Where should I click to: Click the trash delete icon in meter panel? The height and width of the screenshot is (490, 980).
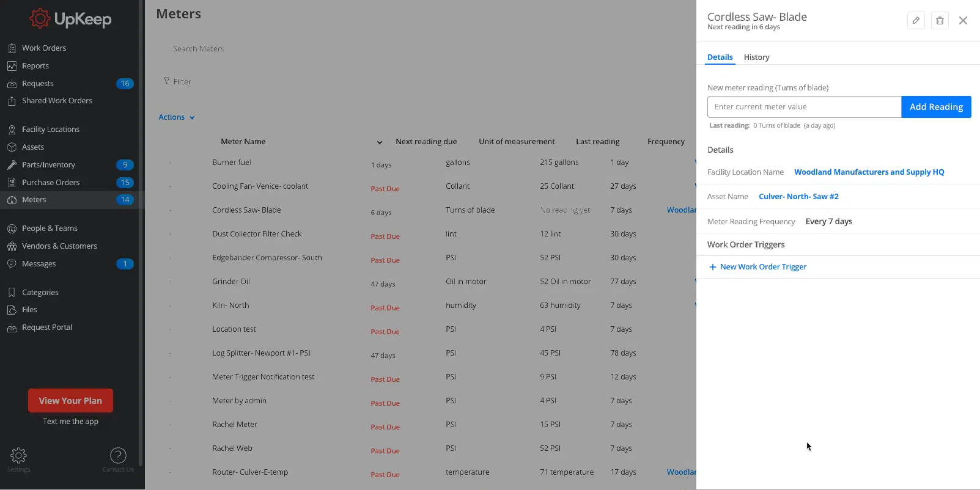(x=940, y=21)
